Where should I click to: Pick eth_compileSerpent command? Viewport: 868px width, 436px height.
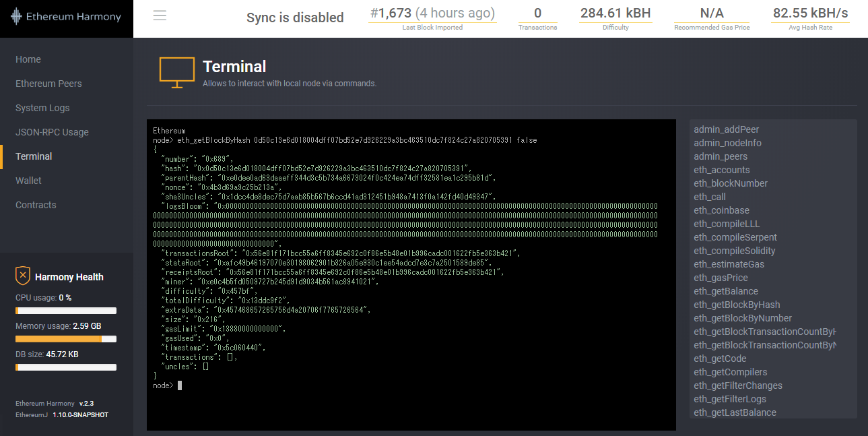click(x=735, y=237)
